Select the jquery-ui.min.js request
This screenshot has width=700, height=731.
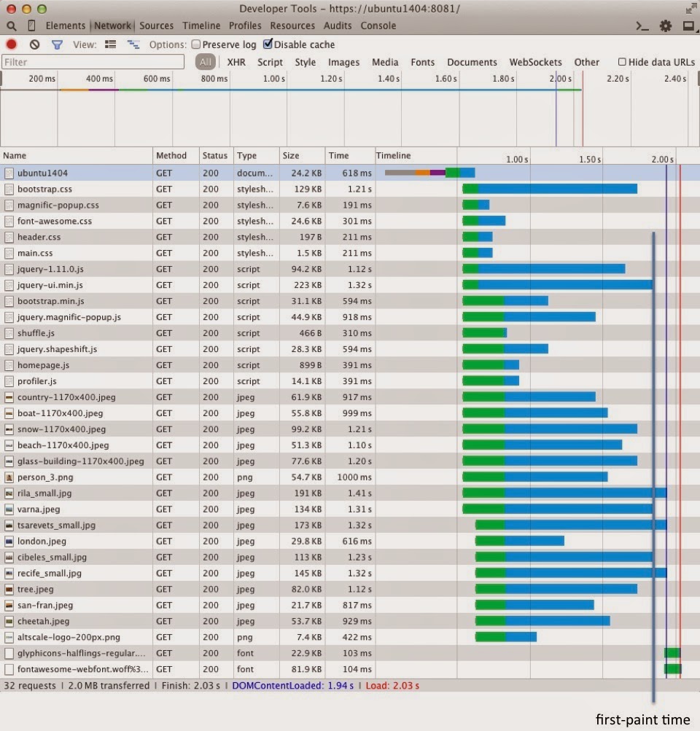[350, 285]
